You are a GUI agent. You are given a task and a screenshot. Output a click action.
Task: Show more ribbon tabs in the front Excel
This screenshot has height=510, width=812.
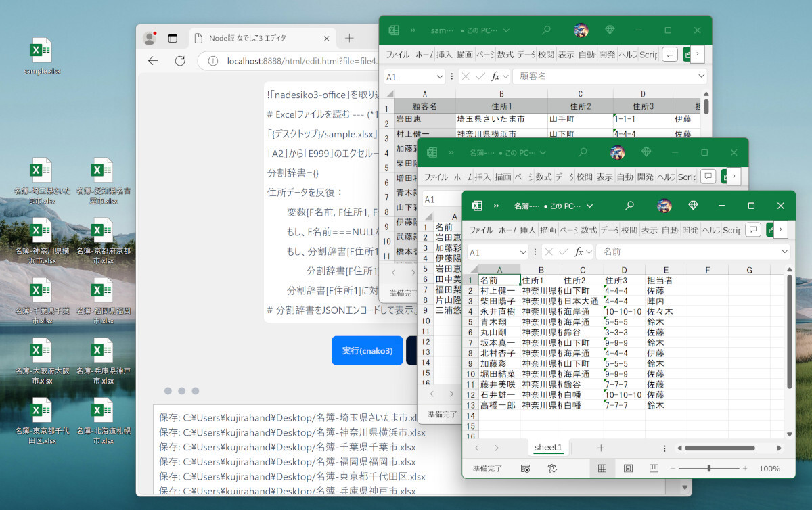(781, 230)
